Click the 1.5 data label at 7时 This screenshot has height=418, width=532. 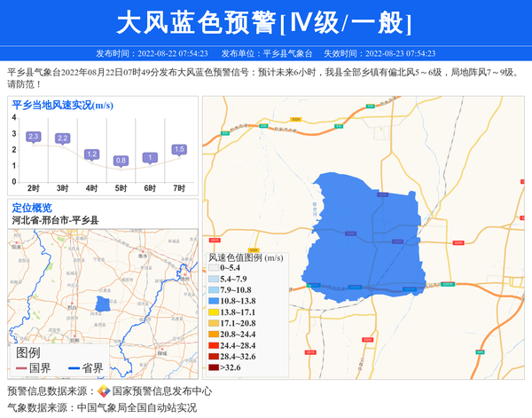coord(179,149)
